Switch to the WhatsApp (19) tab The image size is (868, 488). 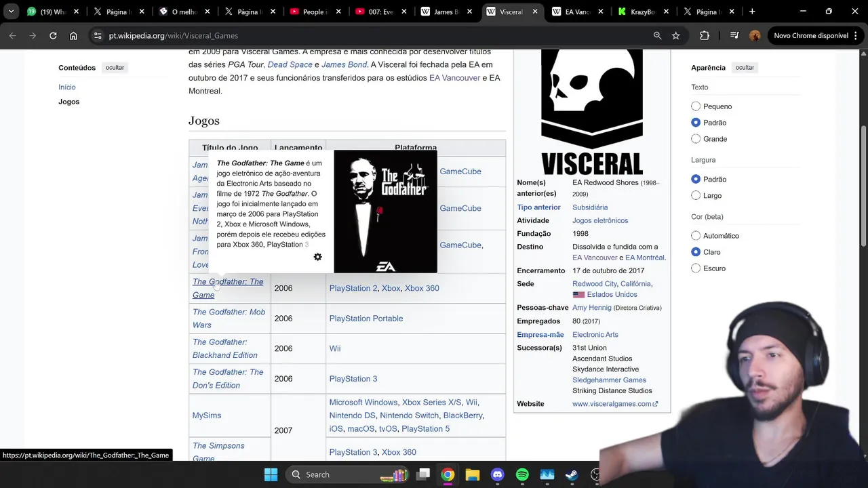(x=52, y=12)
